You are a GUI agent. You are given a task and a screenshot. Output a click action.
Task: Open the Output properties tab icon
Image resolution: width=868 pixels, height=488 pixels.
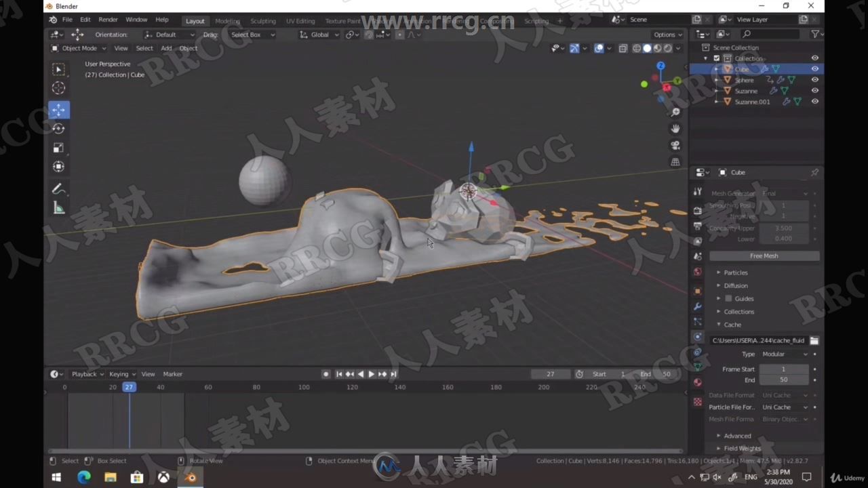coord(698,226)
